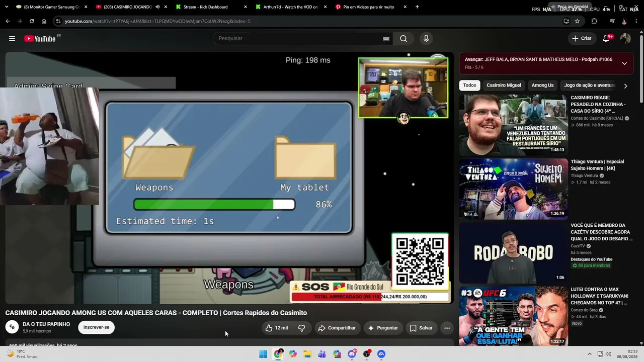Launch Copilot from the taskbar

click(293, 354)
